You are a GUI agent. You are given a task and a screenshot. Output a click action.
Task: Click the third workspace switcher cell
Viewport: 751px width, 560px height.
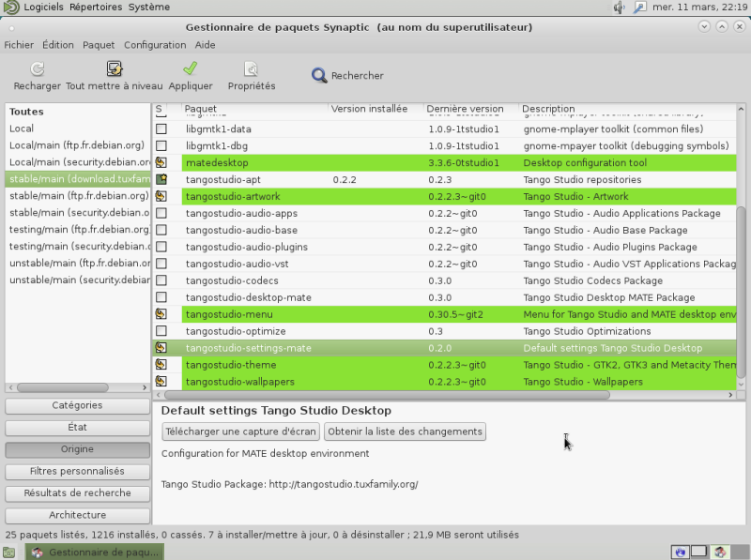[x=719, y=552]
